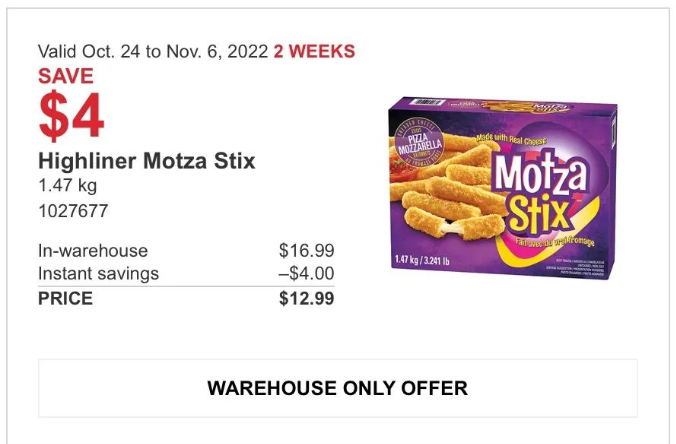Screen dimensions: 676x444
Task: Click the 1.47 kg weight under the title
Action: coord(67,186)
